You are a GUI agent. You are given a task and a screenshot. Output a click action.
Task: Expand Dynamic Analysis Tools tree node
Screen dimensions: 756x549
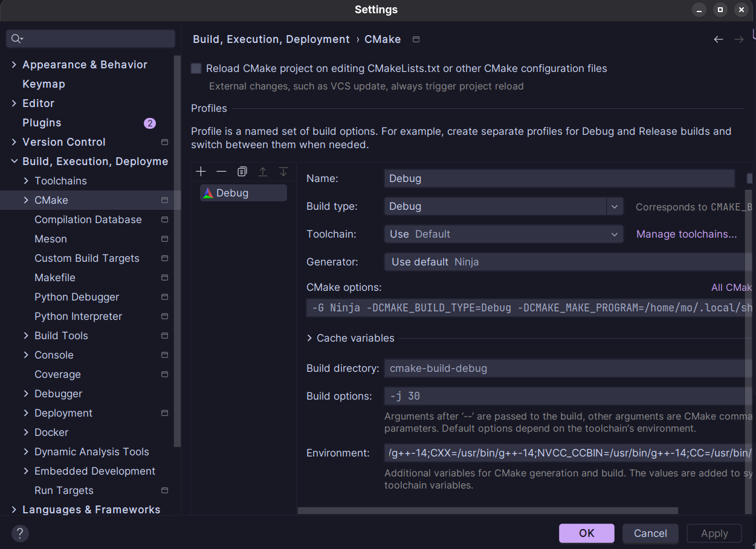tap(26, 452)
